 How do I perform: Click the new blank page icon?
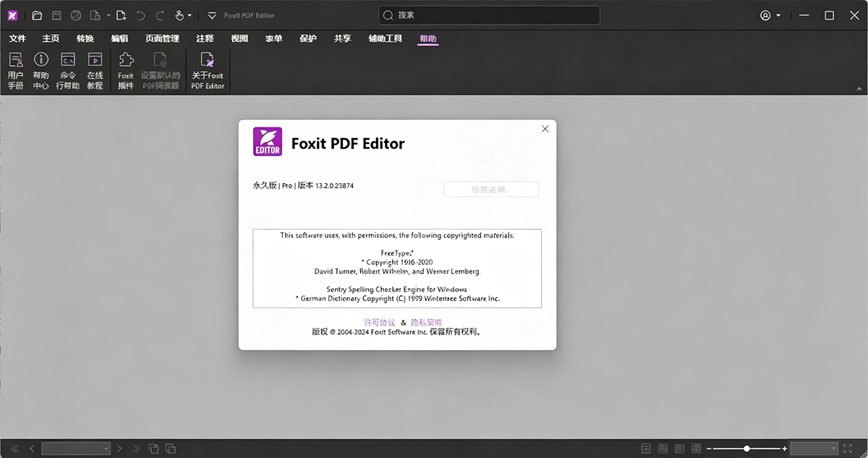click(x=121, y=15)
